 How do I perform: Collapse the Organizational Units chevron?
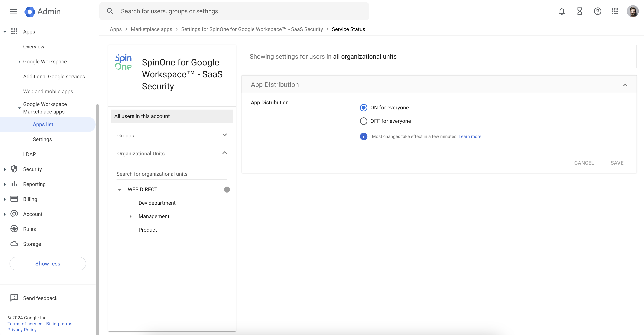click(x=225, y=153)
